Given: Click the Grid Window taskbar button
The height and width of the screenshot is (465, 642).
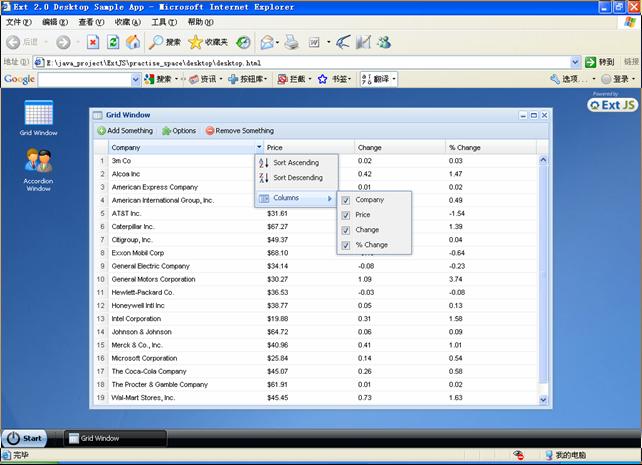Looking at the screenshot, I should tap(93, 438).
